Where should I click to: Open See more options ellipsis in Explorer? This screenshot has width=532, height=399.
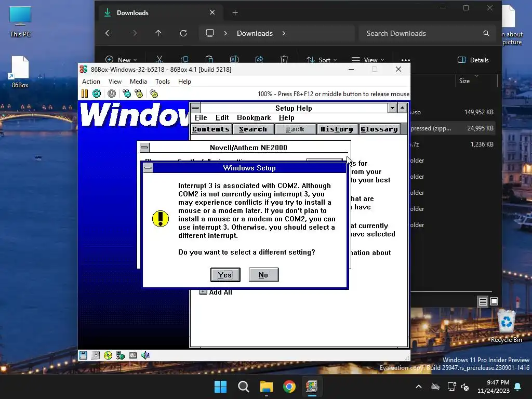click(x=405, y=60)
